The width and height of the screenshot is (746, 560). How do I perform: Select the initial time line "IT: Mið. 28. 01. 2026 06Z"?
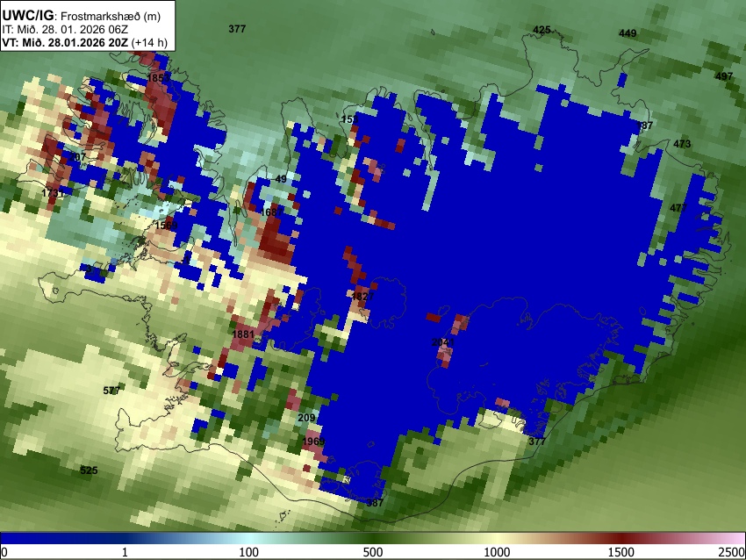(65, 30)
